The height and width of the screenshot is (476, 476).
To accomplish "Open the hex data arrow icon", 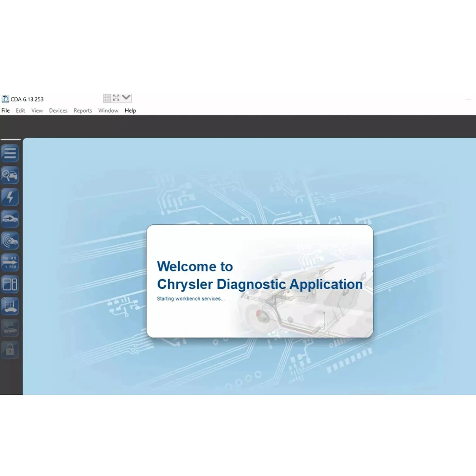I will (x=10, y=262).
